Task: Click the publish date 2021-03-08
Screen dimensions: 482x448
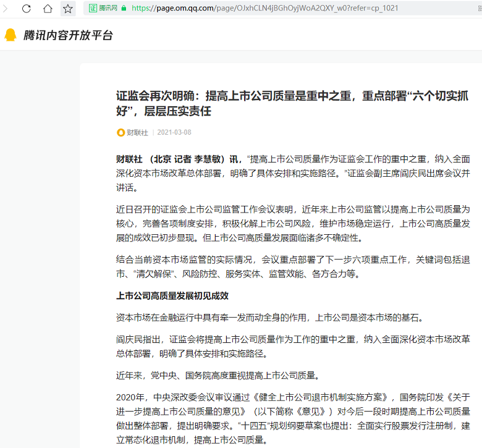Action: [x=174, y=132]
